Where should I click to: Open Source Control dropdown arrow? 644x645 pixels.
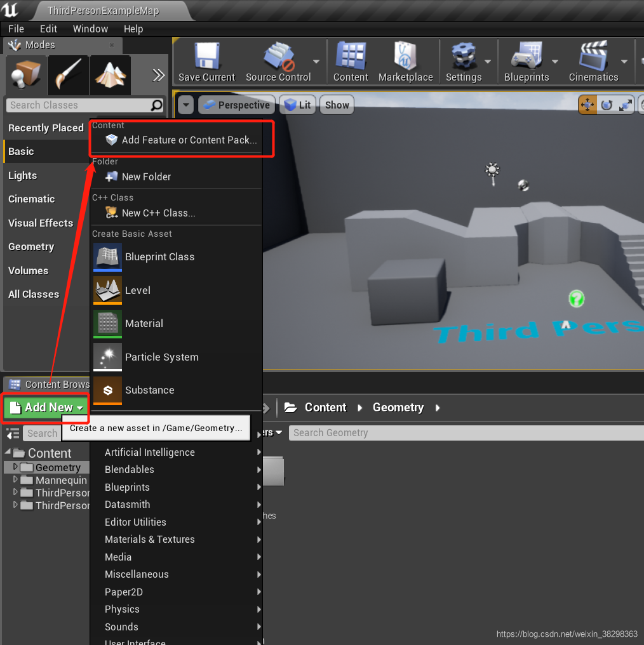click(x=316, y=62)
